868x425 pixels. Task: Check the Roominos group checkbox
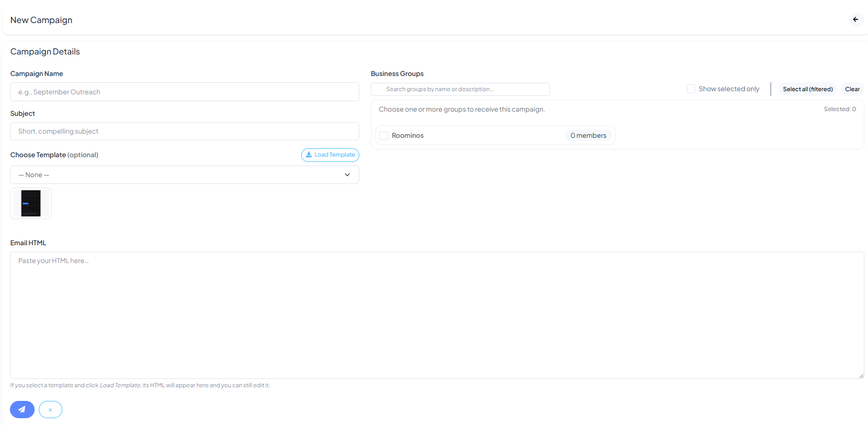[384, 136]
